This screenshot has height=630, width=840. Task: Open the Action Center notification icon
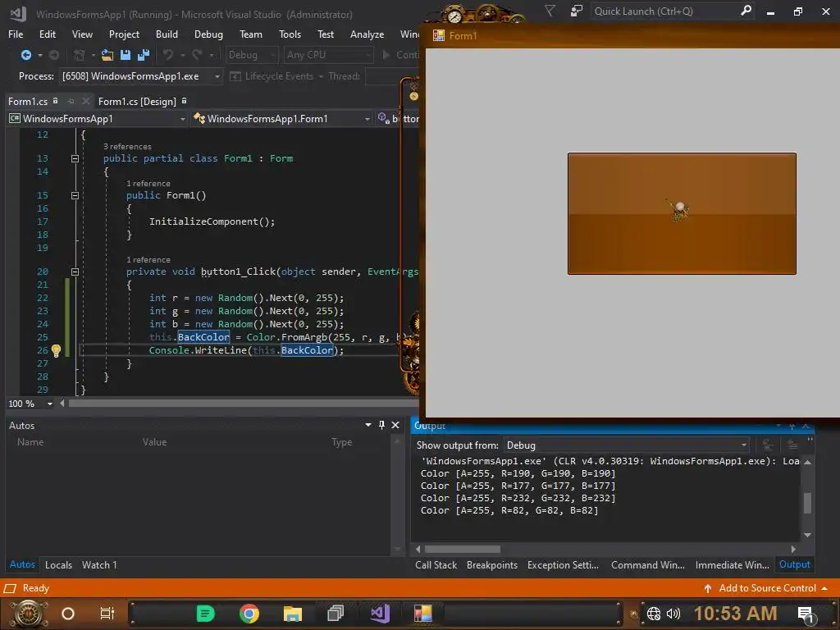point(806,614)
